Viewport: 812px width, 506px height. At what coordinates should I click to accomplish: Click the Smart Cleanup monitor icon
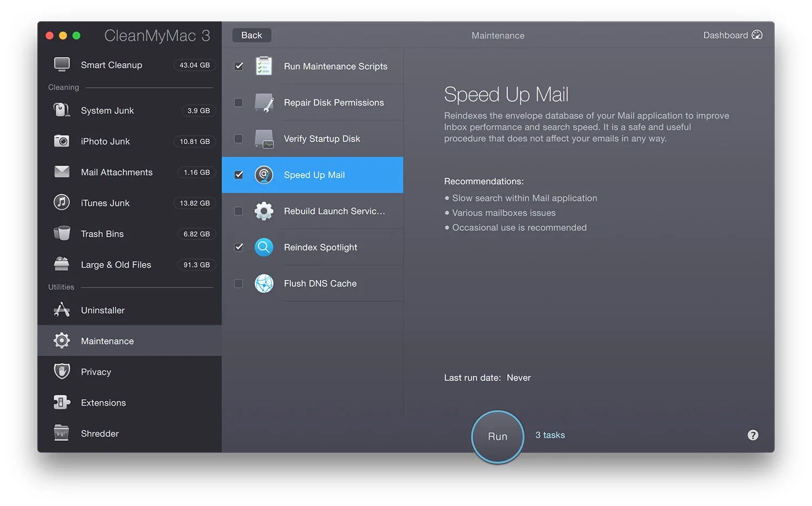point(62,64)
